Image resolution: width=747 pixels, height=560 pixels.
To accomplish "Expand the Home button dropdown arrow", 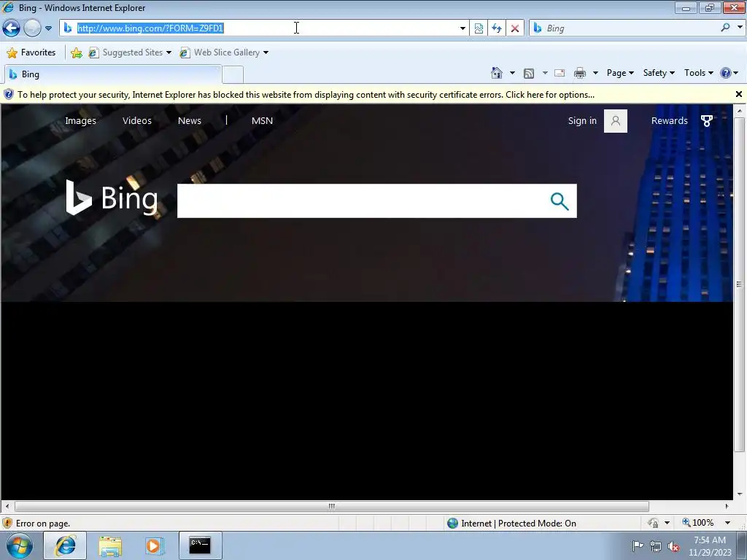I will (512, 73).
